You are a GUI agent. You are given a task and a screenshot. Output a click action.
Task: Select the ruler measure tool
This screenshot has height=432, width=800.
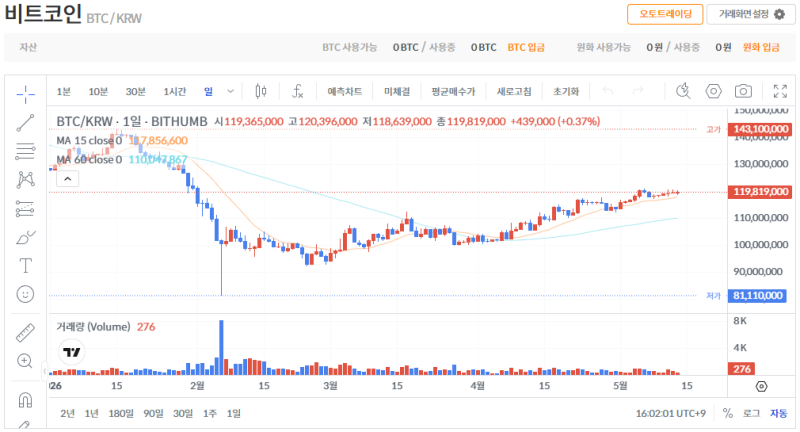click(25, 333)
